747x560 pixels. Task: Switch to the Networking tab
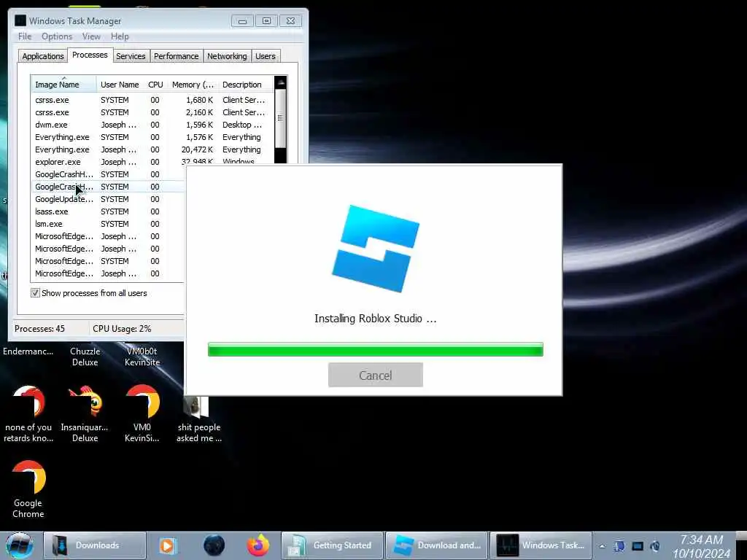point(227,56)
